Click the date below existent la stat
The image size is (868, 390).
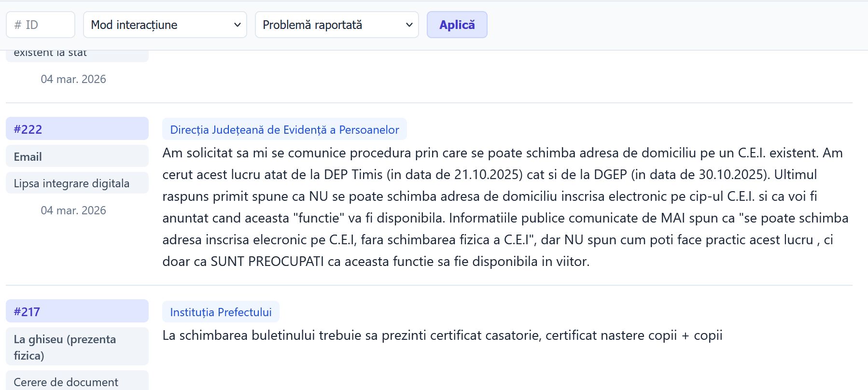click(x=73, y=79)
